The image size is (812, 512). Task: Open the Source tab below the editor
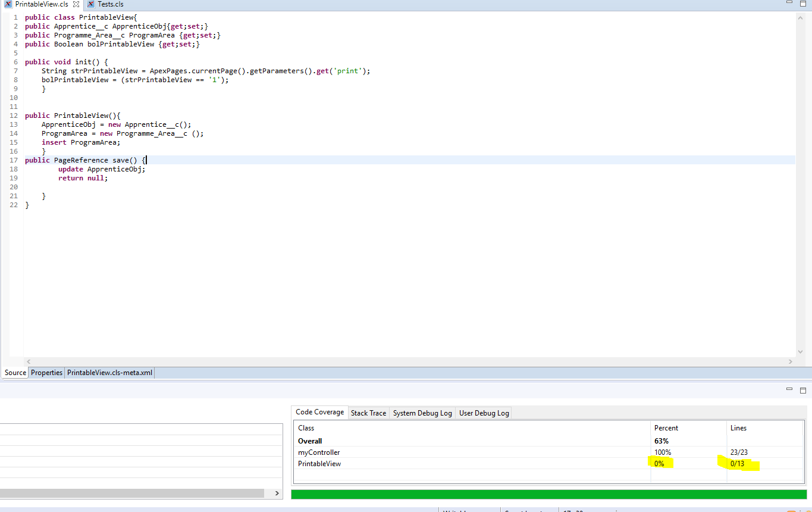[x=15, y=373]
